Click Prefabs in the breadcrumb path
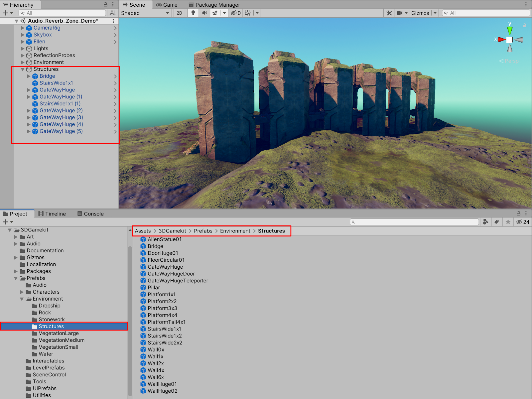 [x=203, y=231]
